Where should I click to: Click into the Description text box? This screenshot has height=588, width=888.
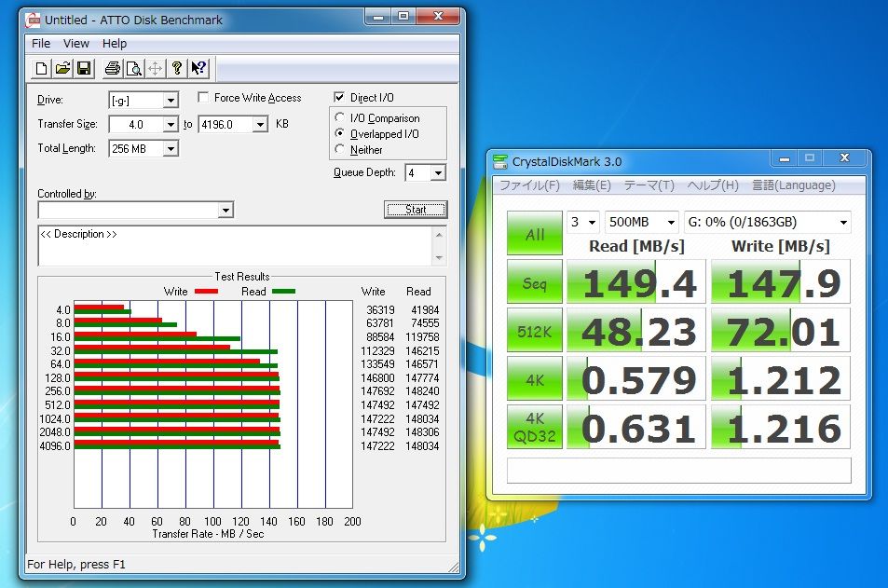point(237,246)
